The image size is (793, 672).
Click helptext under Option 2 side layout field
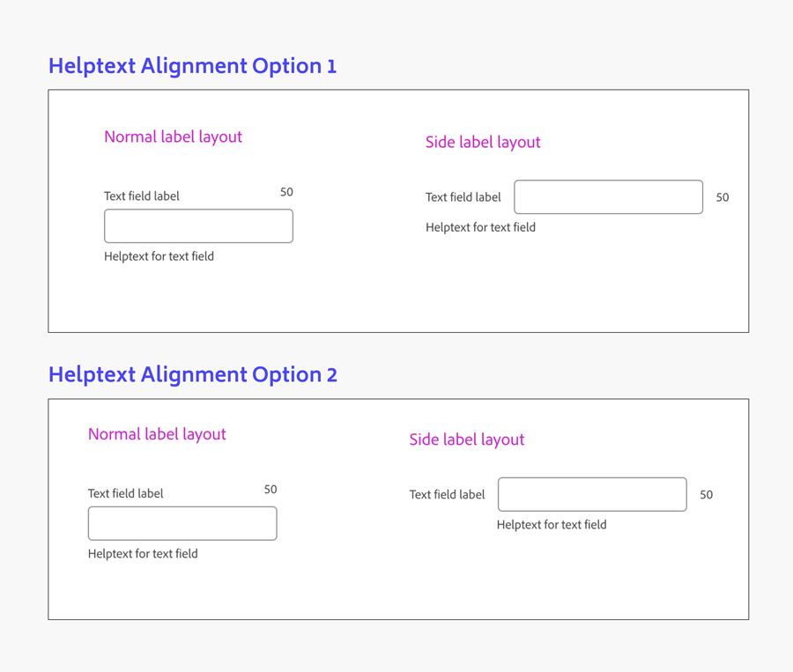click(552, 525)
